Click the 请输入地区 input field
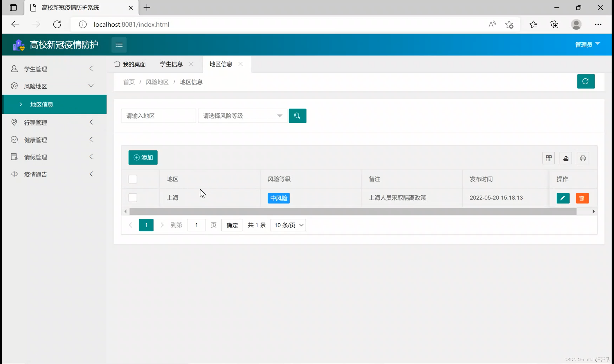The width and height of the screenshot is (614, 364). click(158, 116)
